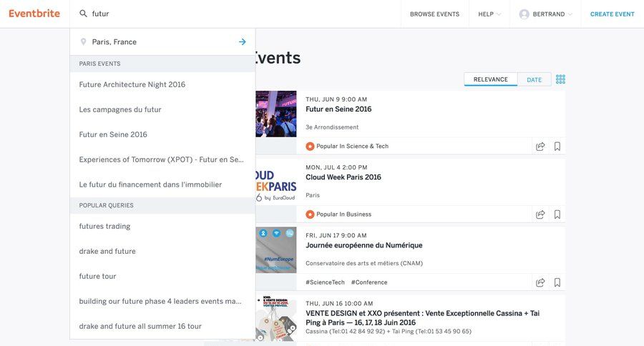This screenshot has height=346, width=644.
Task: Click the Popular In Business badge icon
Action: pyautogui.click(x=310, y=214)
